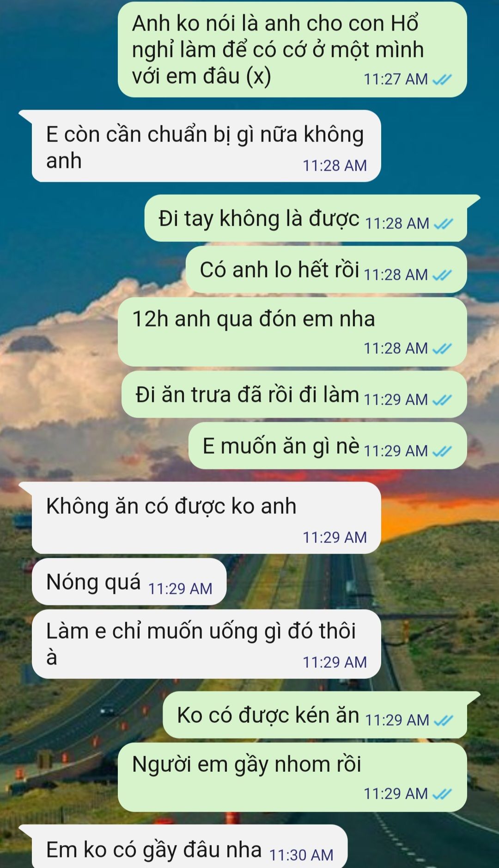Viewport: 499px width, 868px height.
Task: Tap the 'Có anh lo hết rồi' bubble
Action: click(x=326, y=270)
